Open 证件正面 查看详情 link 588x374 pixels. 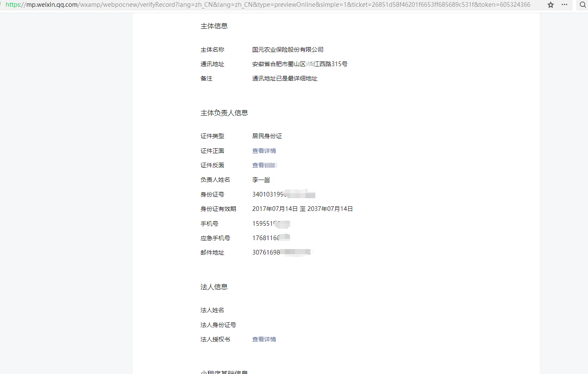(x=264, y=151)
